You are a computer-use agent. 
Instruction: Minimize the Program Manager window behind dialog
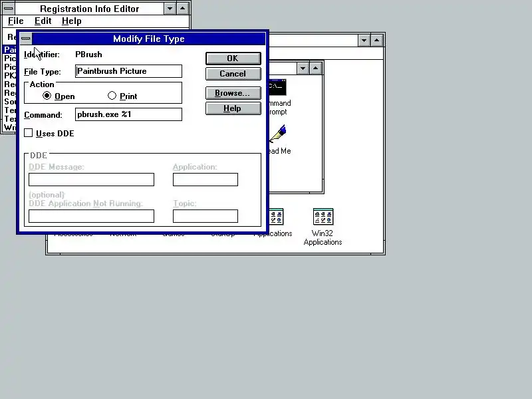[364, 41]
